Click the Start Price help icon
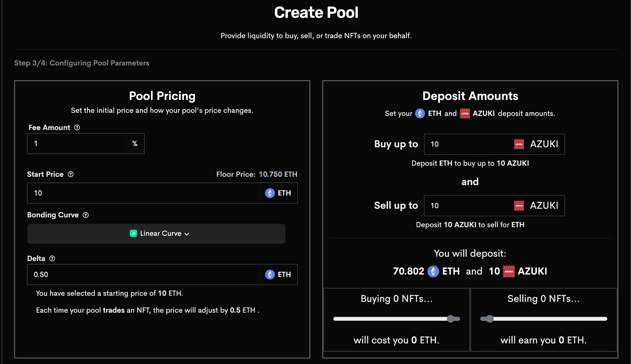This screenshot has height=364, width=631. tap(71, 174)
